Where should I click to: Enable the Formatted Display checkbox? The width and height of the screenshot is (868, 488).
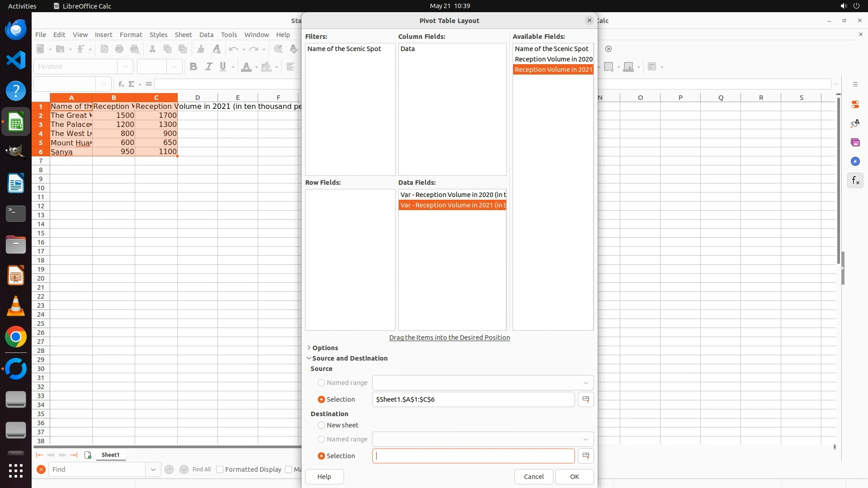pyautogui.click(x=220, y=469)
